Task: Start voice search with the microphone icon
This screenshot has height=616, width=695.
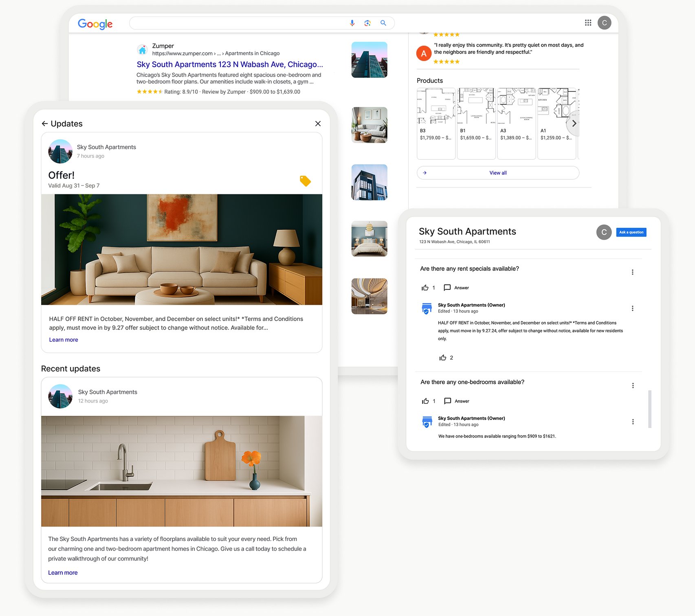Action: point(352,23)
